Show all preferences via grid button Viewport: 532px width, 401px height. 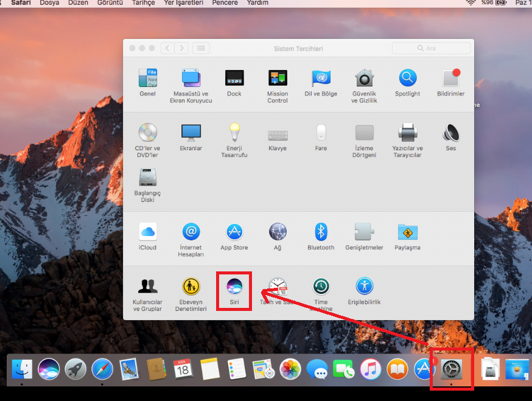coord(201,48)
